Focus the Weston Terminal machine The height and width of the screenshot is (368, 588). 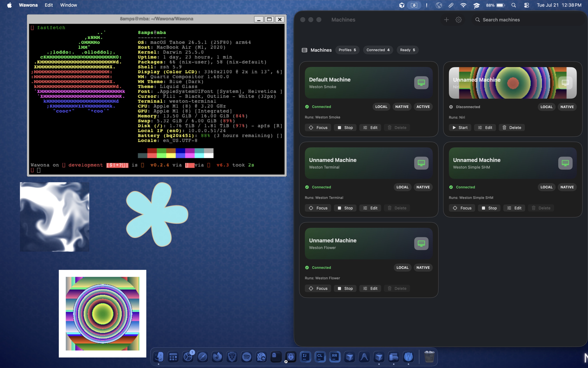tap(318, 208)
